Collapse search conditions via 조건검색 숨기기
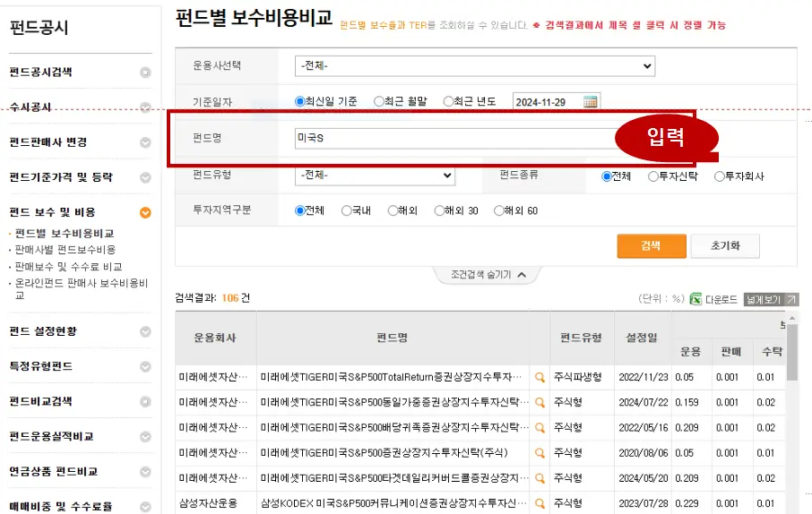 click(x=488, y=275)
